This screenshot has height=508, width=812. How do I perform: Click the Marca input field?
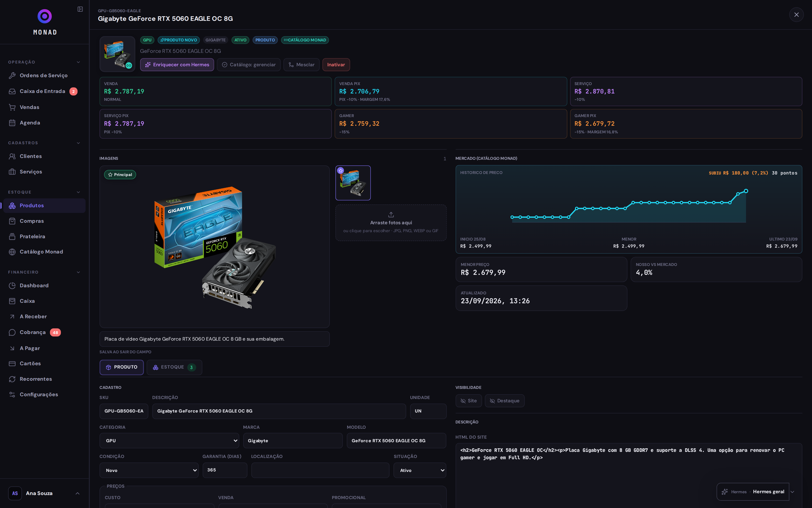click(x=293, y=440)
